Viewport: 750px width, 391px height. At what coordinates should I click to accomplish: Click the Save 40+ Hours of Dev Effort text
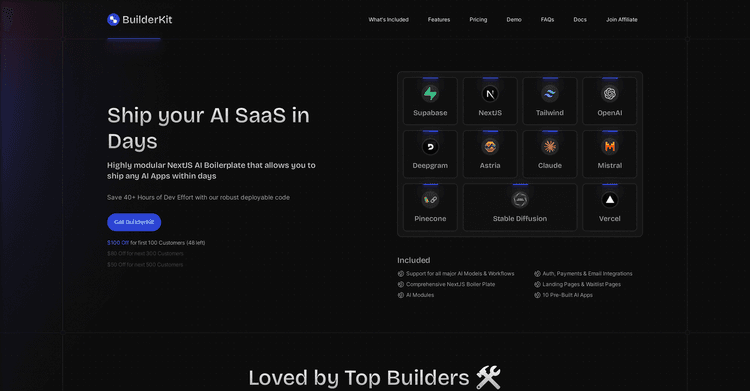pos(198,197)
